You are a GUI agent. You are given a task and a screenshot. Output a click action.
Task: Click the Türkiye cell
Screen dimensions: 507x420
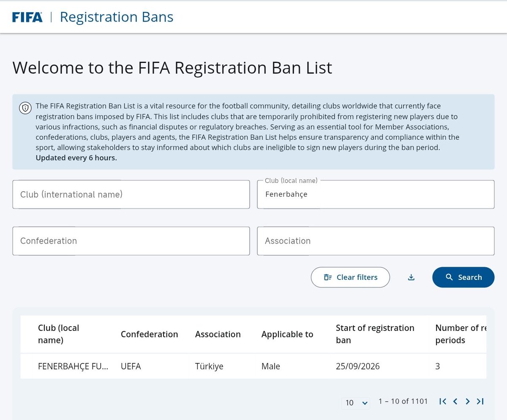pos(210,366)
